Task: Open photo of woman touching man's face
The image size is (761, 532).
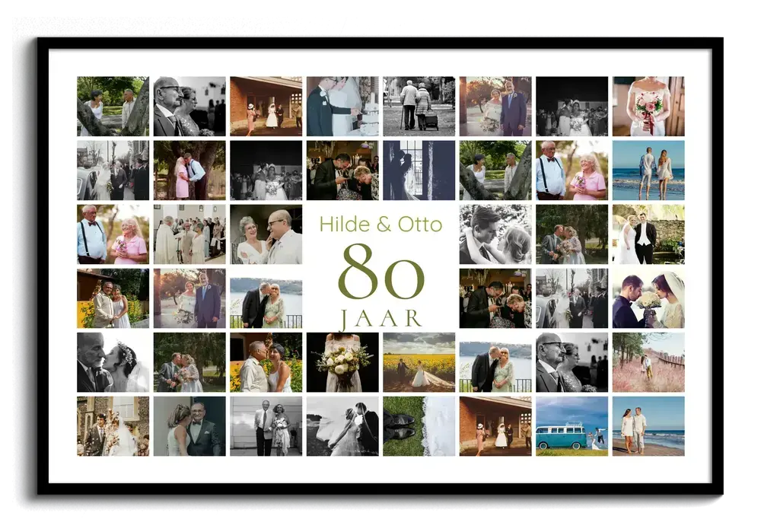Action: tap(266, 234)
